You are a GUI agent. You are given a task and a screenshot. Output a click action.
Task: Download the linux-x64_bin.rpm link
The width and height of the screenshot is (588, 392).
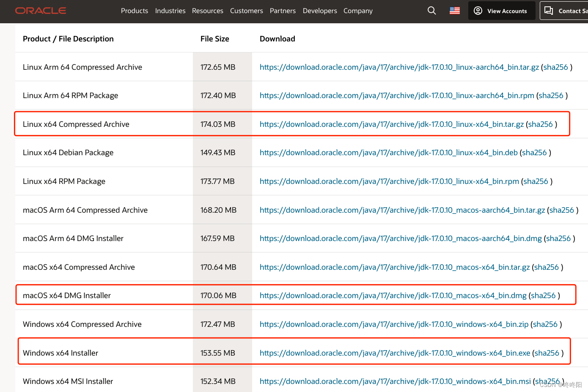(389, 181)
